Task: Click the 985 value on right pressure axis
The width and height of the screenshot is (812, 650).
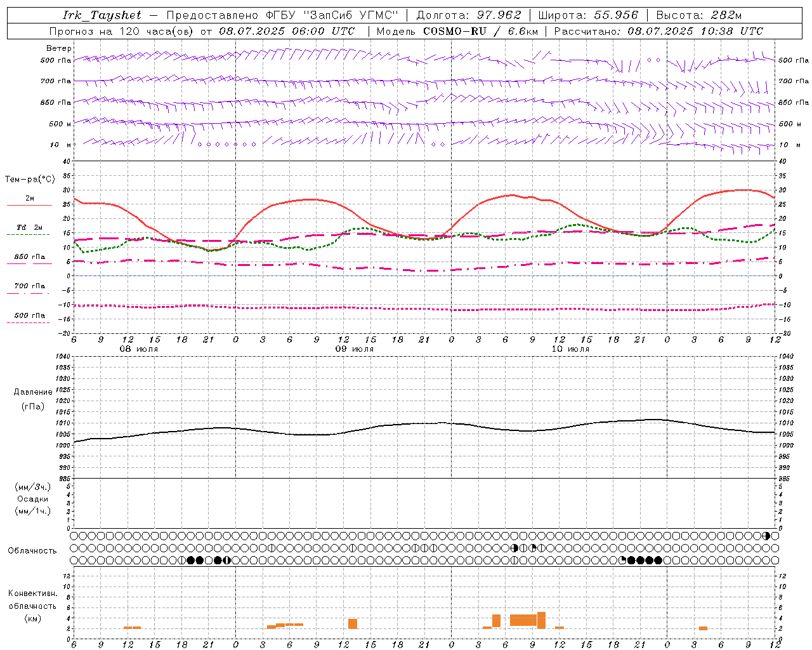Action: [785, 479]
